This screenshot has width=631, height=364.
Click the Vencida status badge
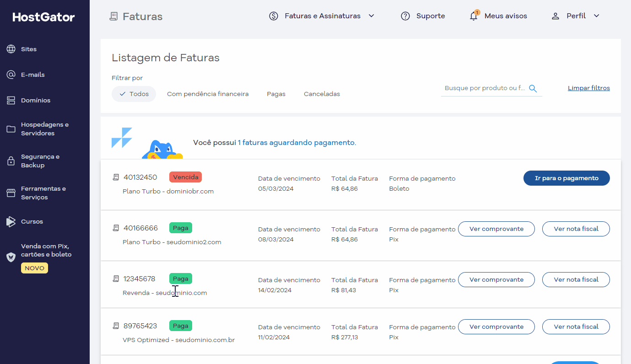185,177
